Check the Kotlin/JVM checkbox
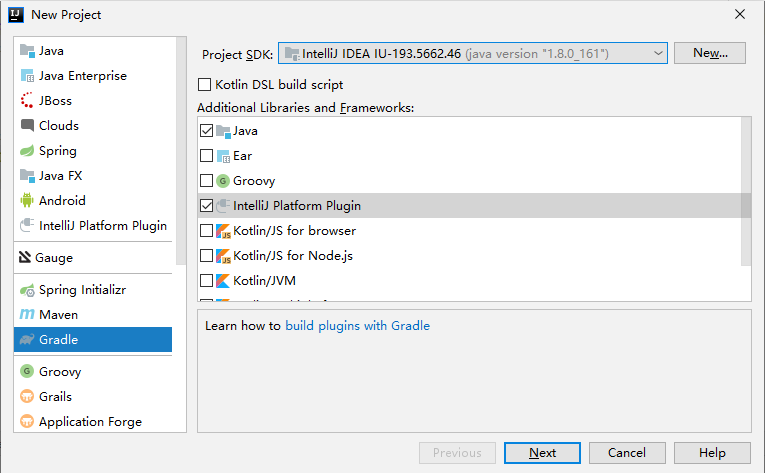The width and height of the screenshot is (765, 473). (x=206, y=280)
